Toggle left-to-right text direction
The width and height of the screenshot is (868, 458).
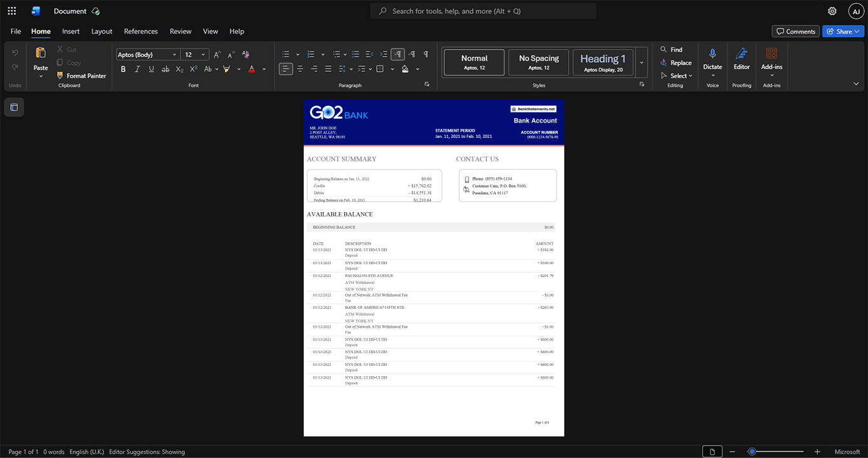pos(398,55)
